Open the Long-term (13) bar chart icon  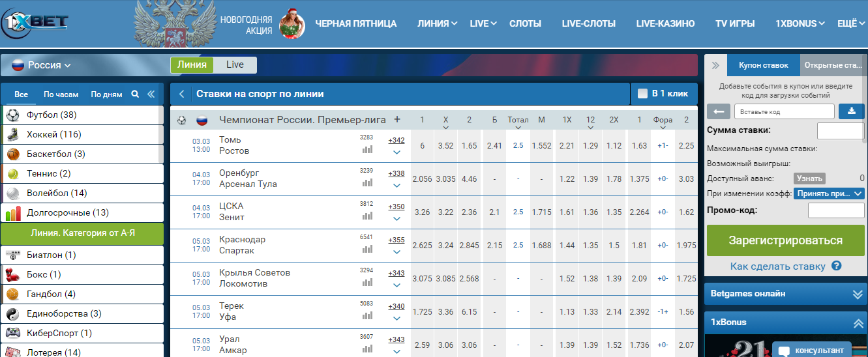click(13, 213)
